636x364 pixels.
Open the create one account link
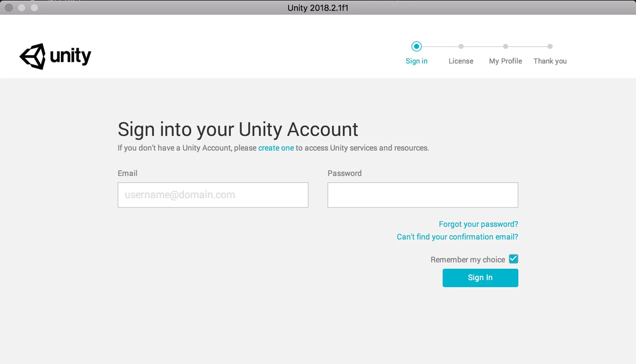click(276, 148)
